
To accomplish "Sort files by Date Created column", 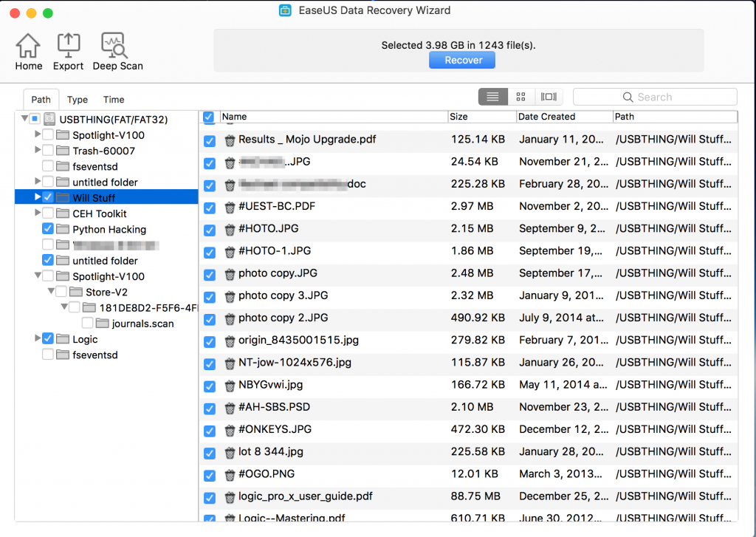I will [565, 117].
